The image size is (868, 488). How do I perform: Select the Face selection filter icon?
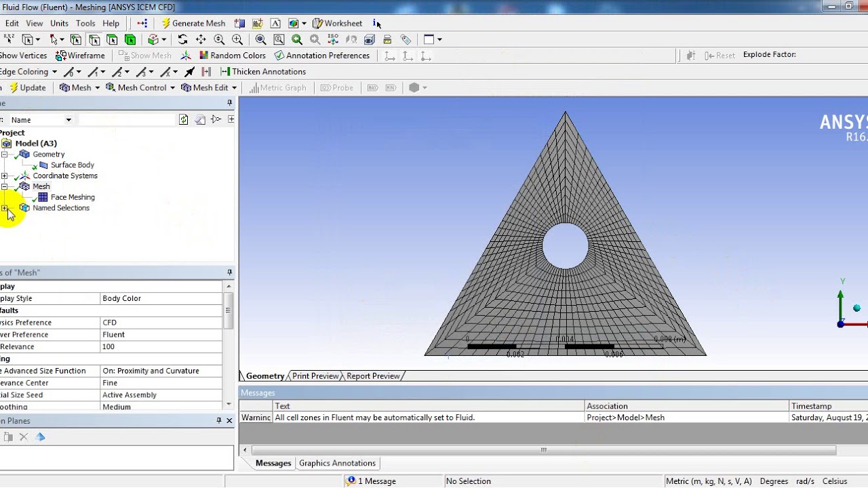coord(112,39)
